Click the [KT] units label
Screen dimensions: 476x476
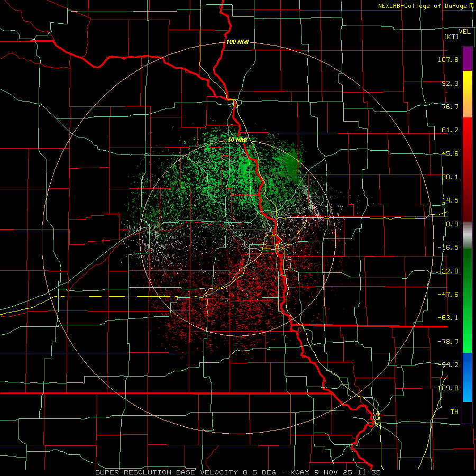[452, 36]
